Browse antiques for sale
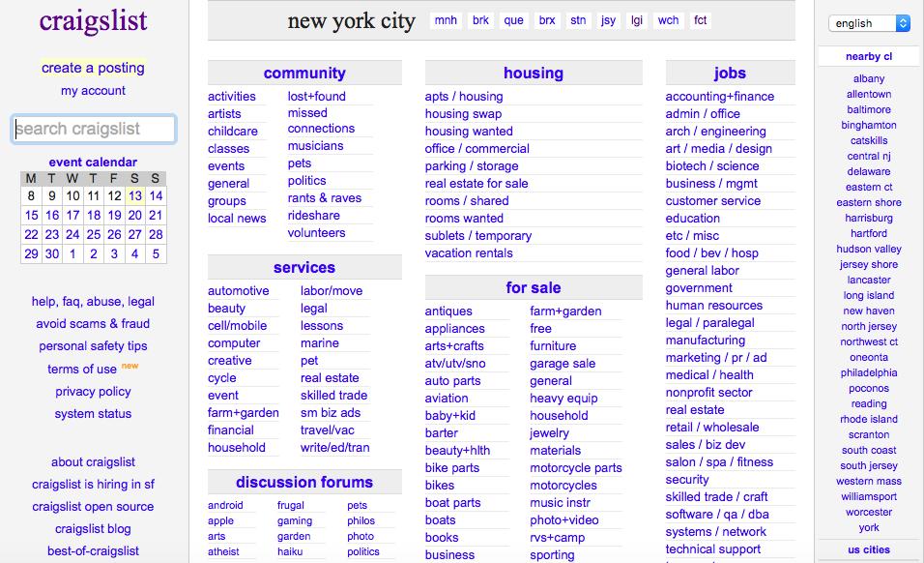The width and height of the screenshot is (924, 563). [x=448, y=311]
